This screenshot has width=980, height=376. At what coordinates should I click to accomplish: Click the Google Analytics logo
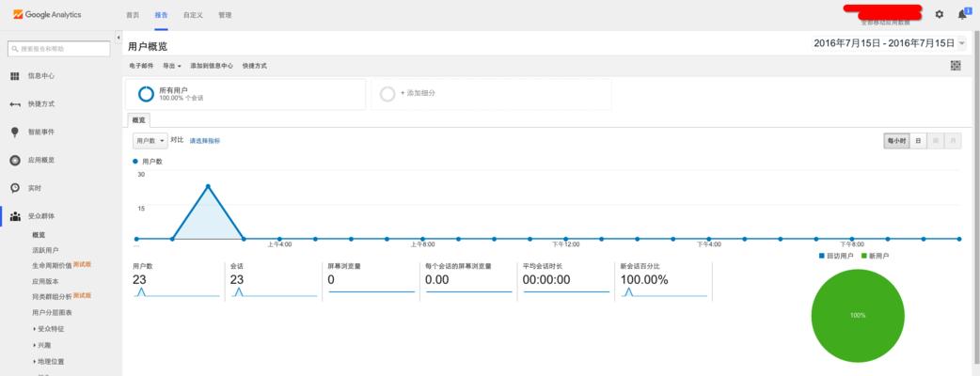tap(47, 14)
